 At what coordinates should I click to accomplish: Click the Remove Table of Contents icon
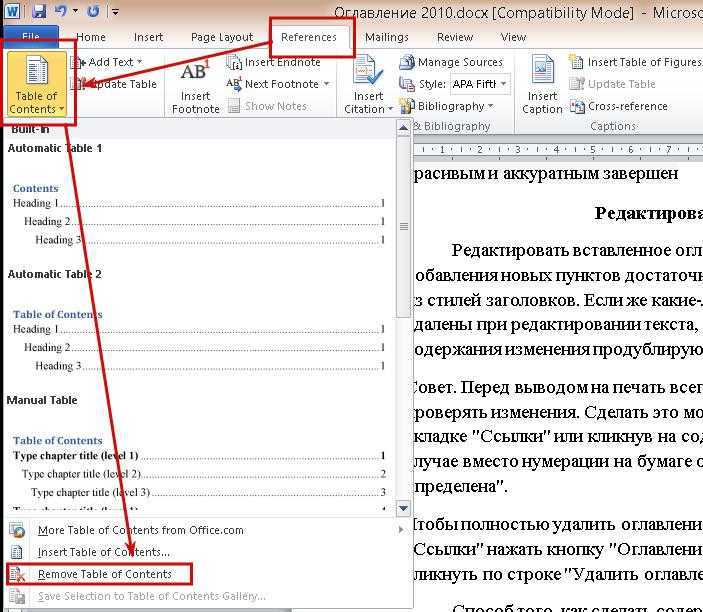[x=17, y=574]
